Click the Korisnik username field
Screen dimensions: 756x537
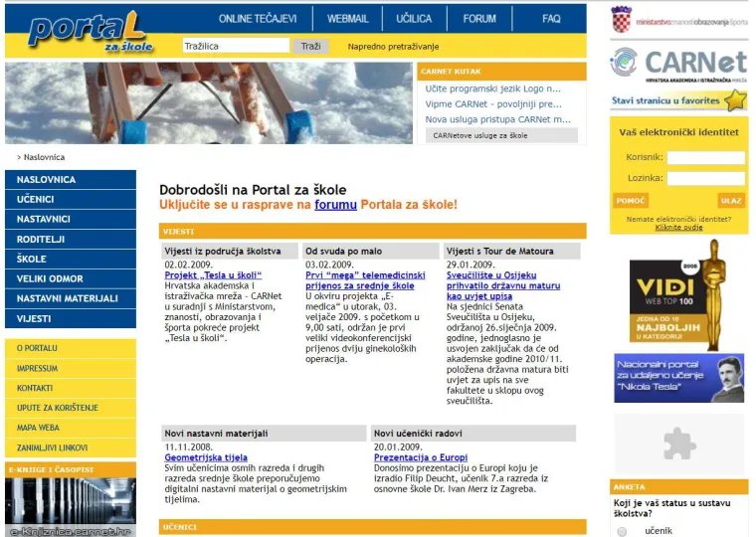coord(706,157)
